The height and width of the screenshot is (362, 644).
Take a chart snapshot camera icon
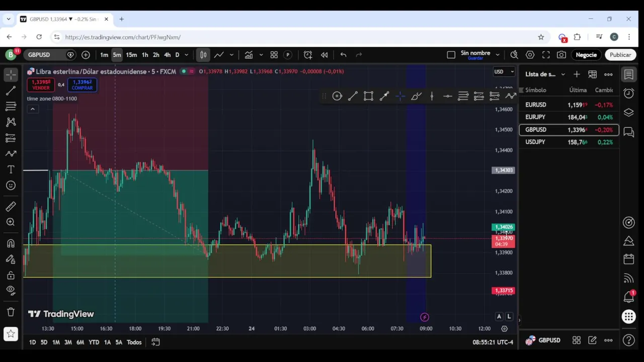tap(561, 55)
